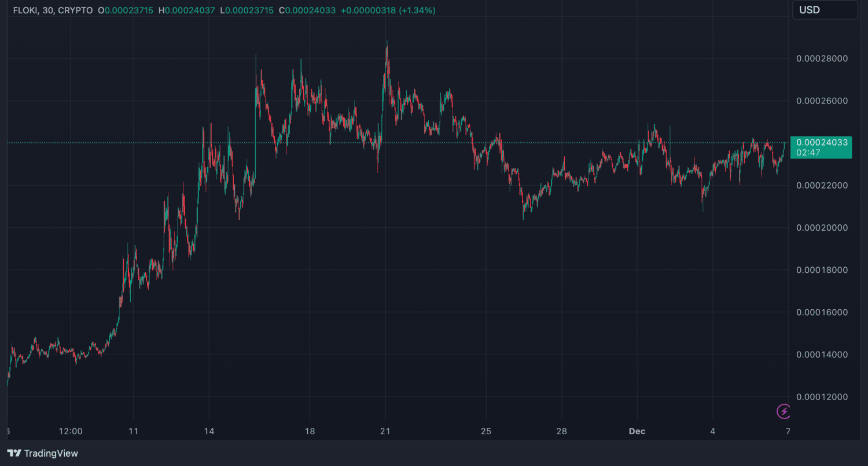Click the Dec label on time axis

[637, 431]
